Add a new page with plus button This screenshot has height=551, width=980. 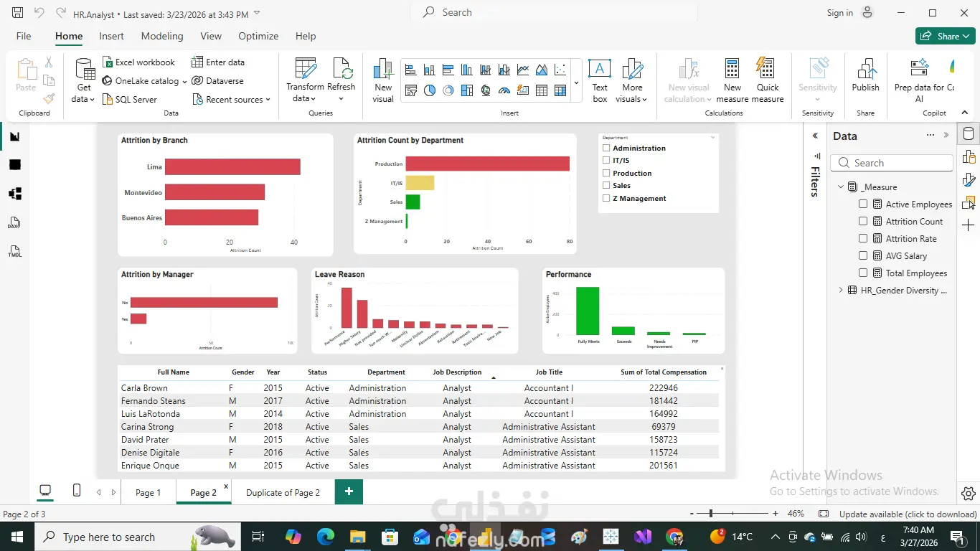pos(349,491)
